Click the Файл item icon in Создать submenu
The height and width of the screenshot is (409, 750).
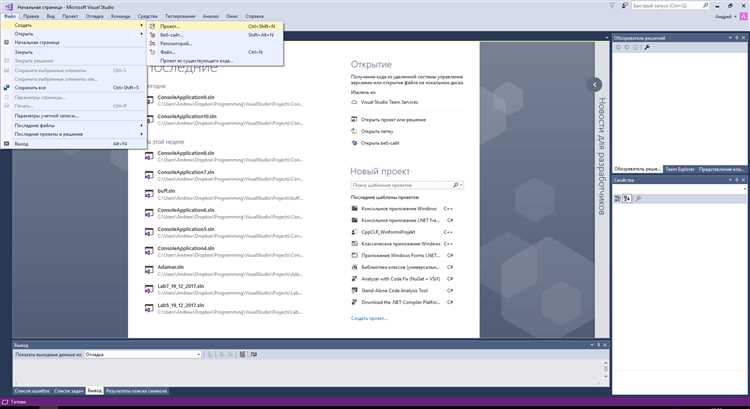click(x=153, y=52)
